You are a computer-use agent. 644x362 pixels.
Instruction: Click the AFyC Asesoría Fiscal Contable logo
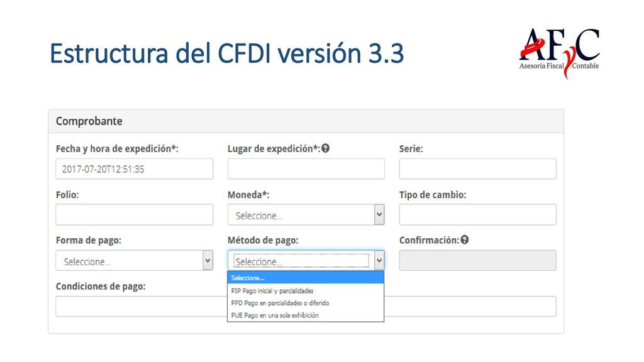[x=559, y=53]
